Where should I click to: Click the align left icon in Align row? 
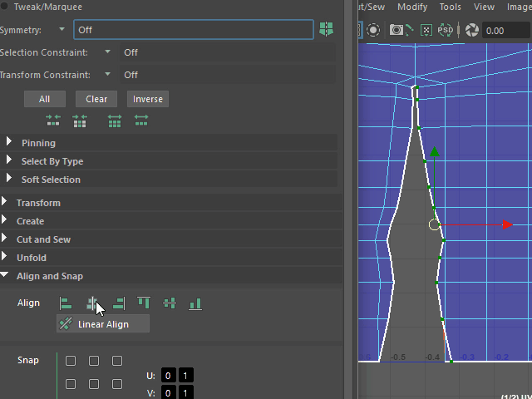pyautogui.click(x=66, y=303)
